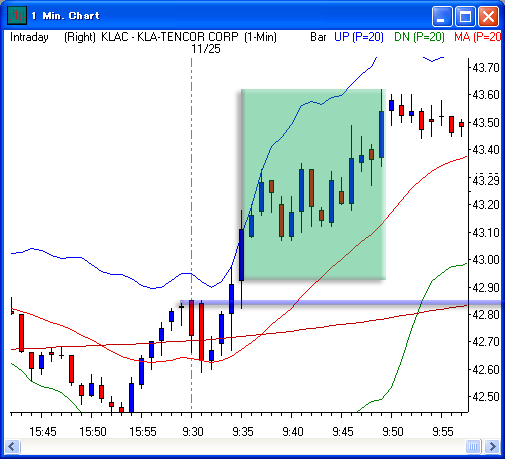Click the 11/25 date label
Viewport: 505px width, 459px height.
[206, 49]
